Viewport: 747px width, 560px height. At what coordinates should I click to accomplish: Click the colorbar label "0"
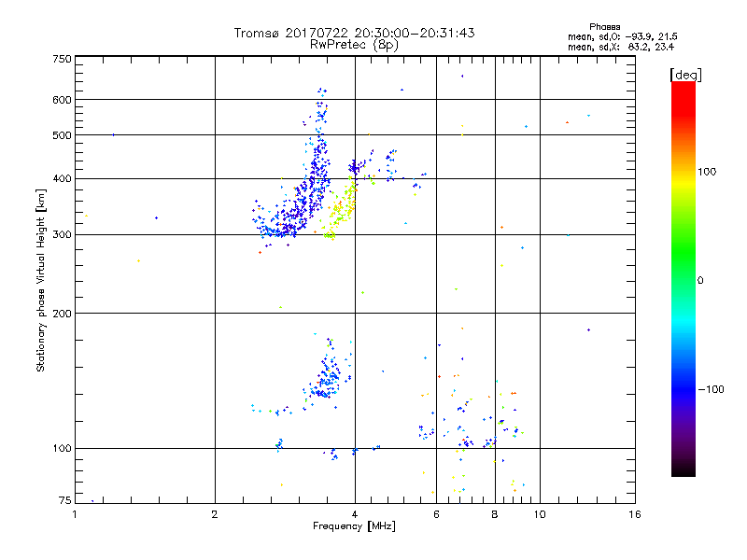point(700,280)
